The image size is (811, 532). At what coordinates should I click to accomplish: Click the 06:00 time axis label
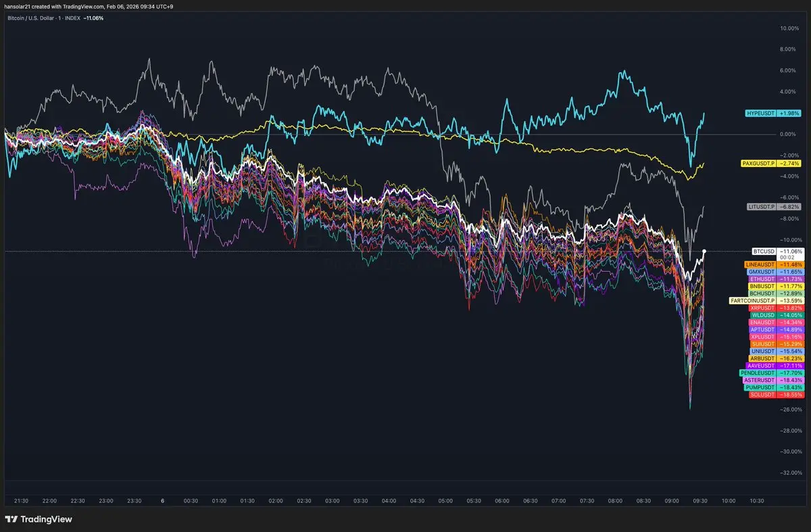point(501,501)
